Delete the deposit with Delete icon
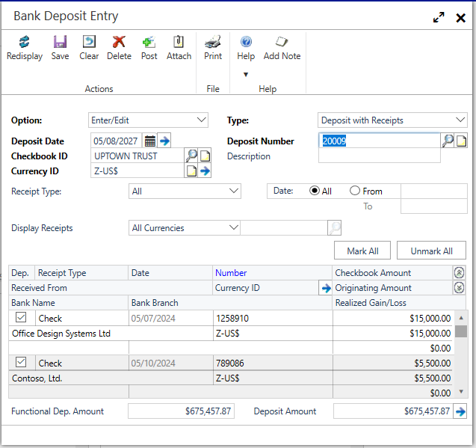The height and width of the screenshot is (448, 476). tap(119, 42)
